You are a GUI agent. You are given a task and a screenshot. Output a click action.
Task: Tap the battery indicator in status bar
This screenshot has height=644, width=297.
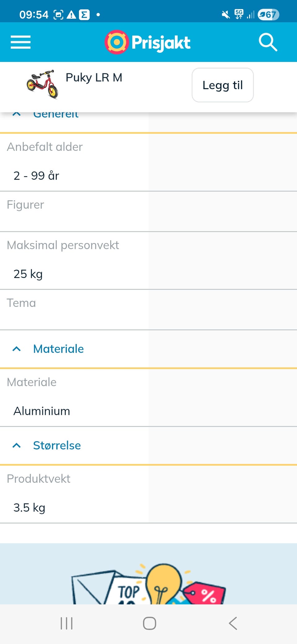[x=268, y=14]
